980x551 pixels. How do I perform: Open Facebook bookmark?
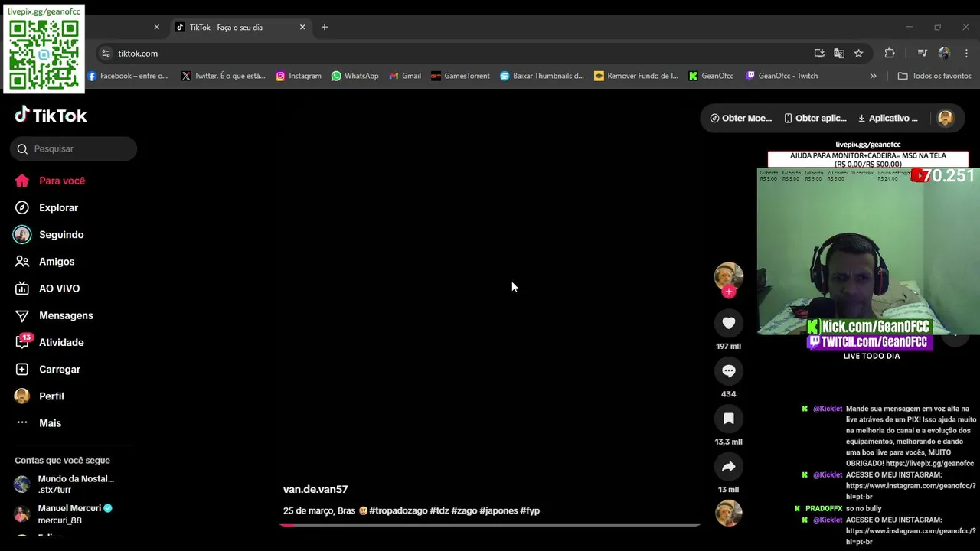(x=127, y=76)
